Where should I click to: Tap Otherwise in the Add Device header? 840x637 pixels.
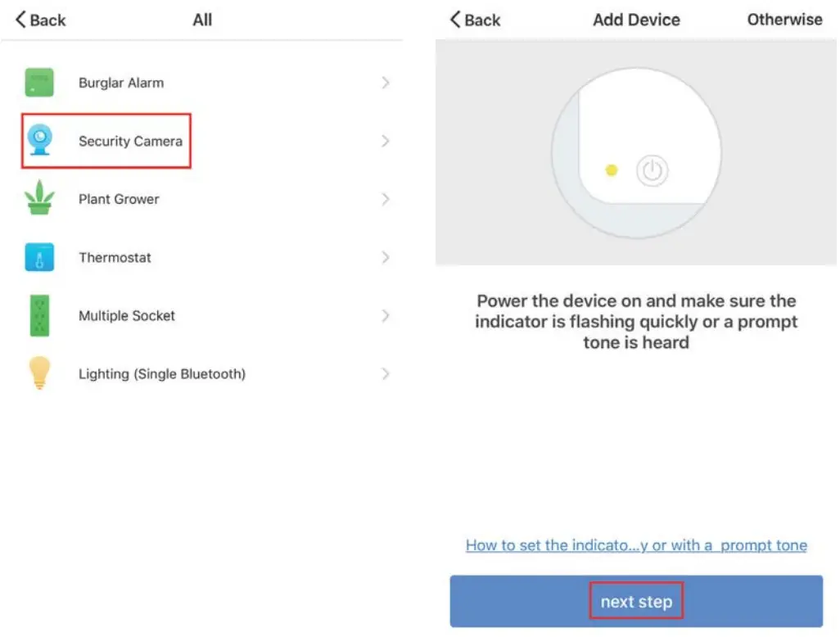coord(784,20)
